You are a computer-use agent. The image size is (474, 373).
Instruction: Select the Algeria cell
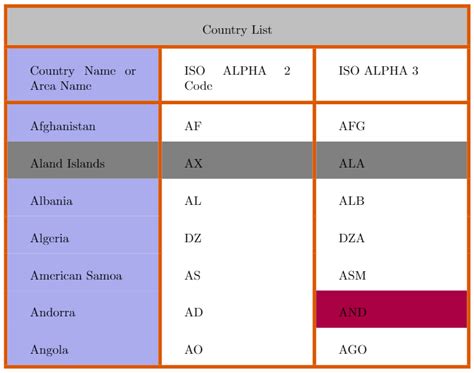(x=83, y=235)
